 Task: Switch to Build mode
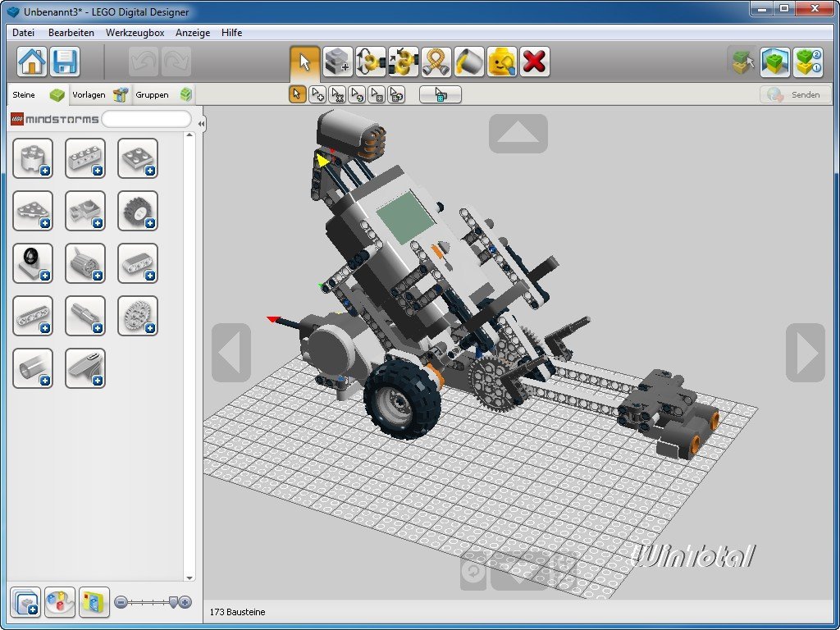742,62
